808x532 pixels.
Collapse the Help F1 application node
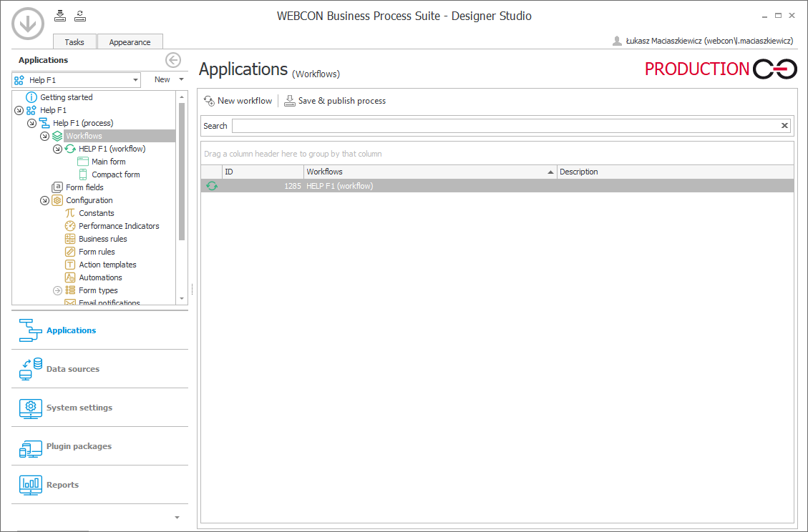click(19, 110)
